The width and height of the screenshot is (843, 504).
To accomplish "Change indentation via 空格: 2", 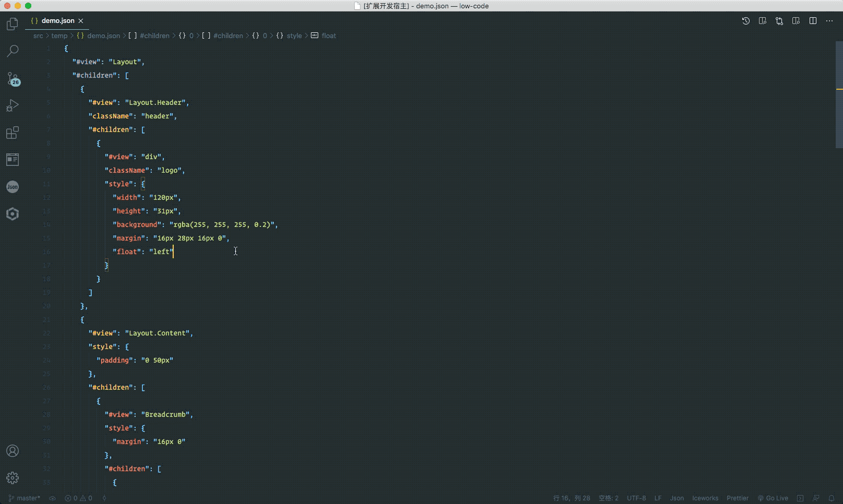I will 608,498.
